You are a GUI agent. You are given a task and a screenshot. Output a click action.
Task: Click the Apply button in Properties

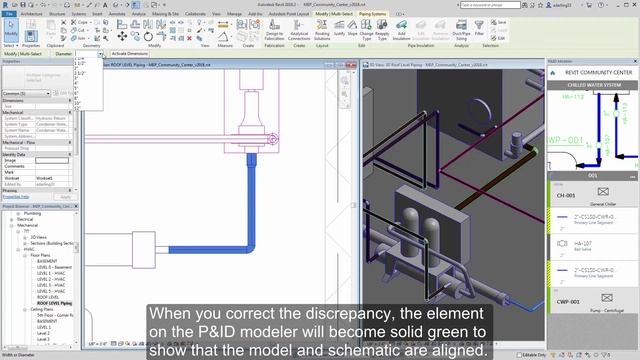tap(65, 197)
